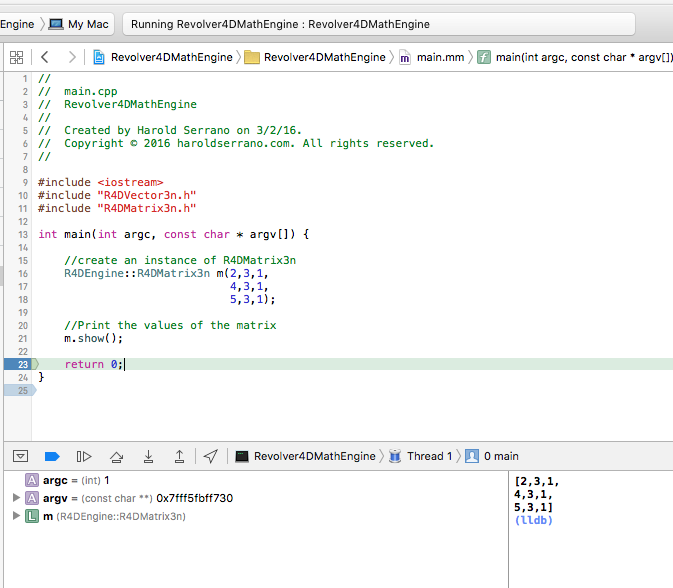Expand the argv variable disclosure triangle
The height and width of the screenshot is (588, 673).
click(16, 497)
